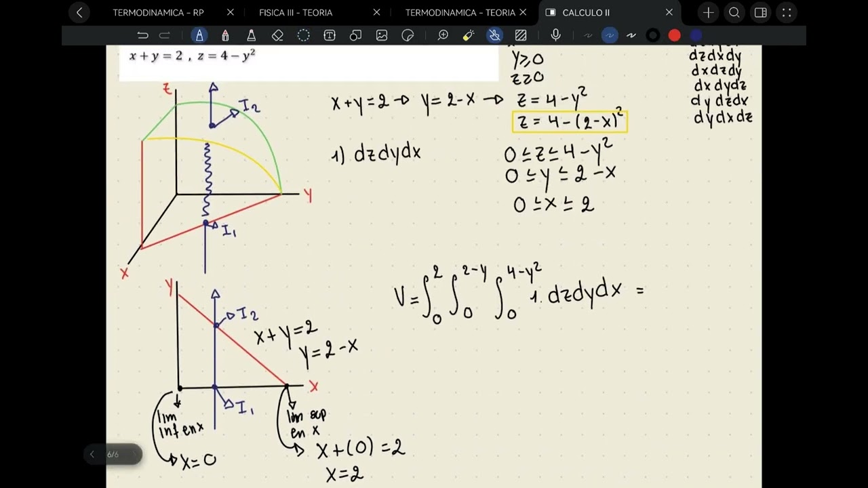The image size is (868, 488).
Task: Select the Lasso selection tool
Action: [x=303, y=35]
